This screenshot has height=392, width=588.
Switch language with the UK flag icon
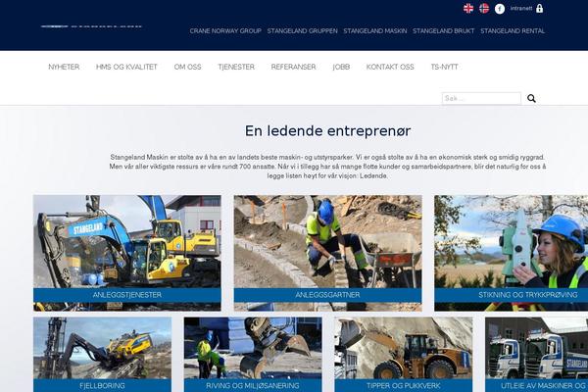tap(468, 8)
